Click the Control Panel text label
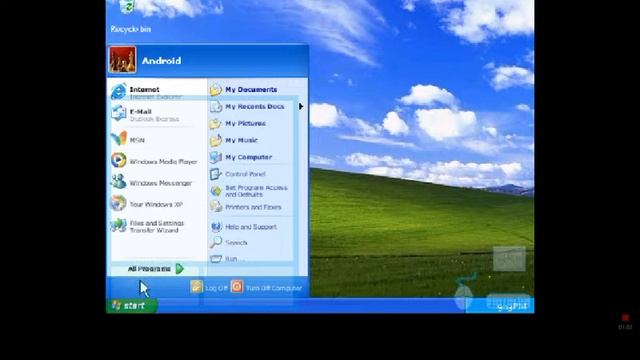 (245, 174)
